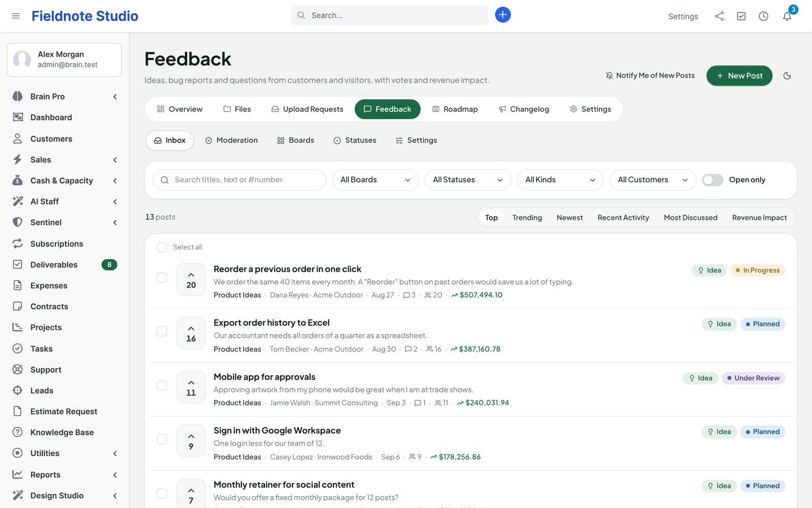The height and width of the screenshot is (508, 812).
Task: Open the "Monthly retainer for social content" post
Action: pos(284,485)
